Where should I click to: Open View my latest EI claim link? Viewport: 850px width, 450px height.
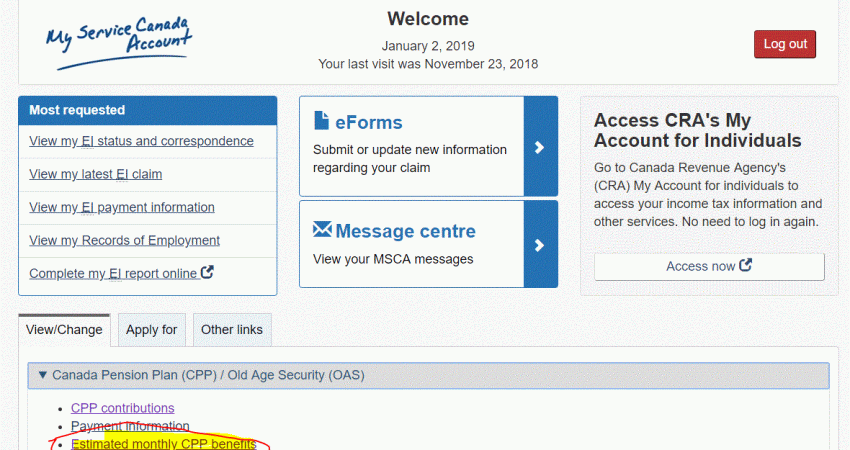pos(95,175)
